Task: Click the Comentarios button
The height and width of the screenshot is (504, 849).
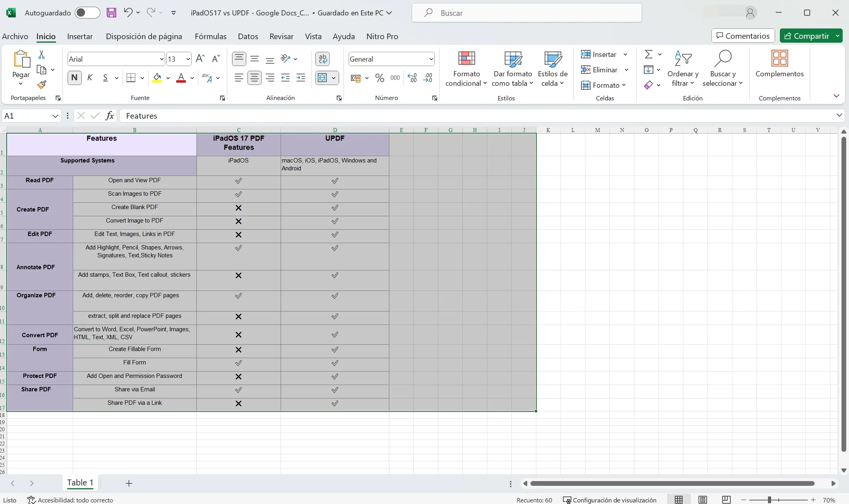Action: tap(743, 36)
